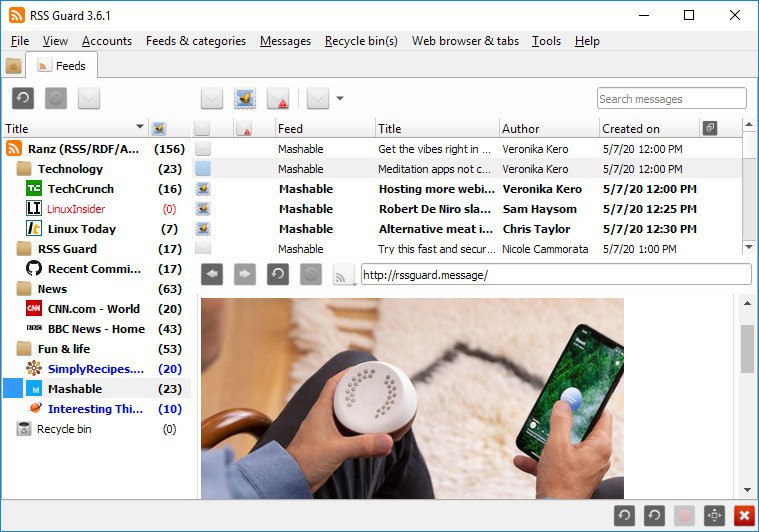Reload the page in the embedded browser
Viewport: 759px width, 532px height.
coord(278,274)
